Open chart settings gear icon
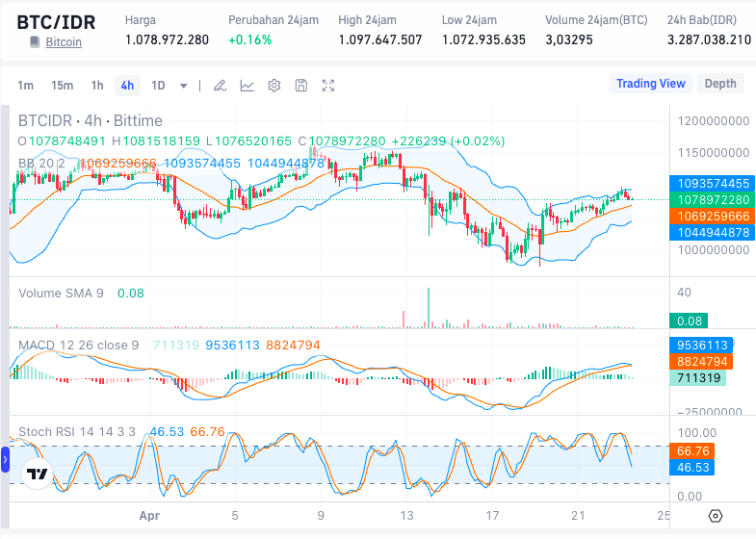Screen dimensions: 756x539 (274, 86)
